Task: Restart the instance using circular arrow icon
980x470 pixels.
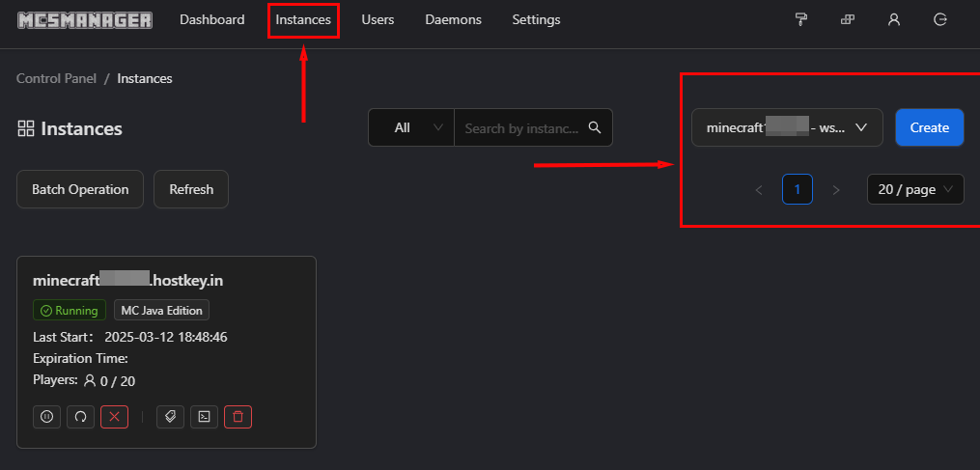Action: [x=80, y=417]
